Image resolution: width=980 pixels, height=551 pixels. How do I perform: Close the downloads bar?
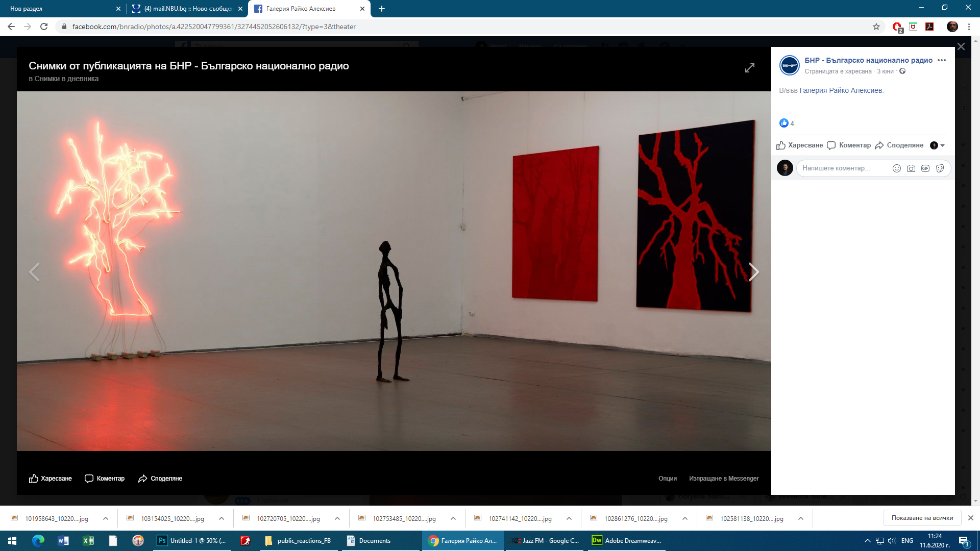971,518
